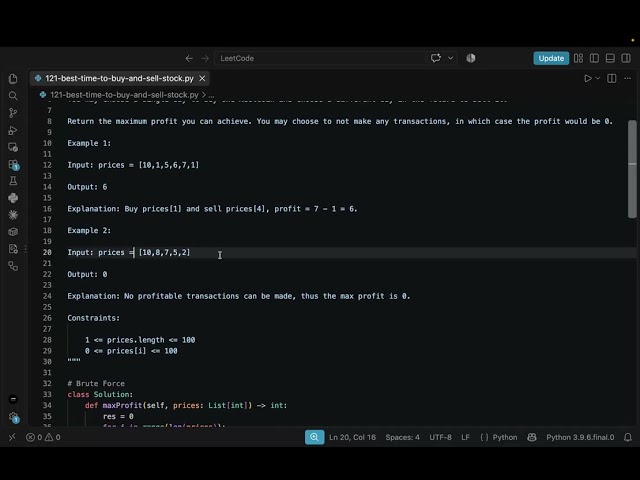
Task: Expand the chat dropdown chevron in title bar
Action: (x=451, y=58)
